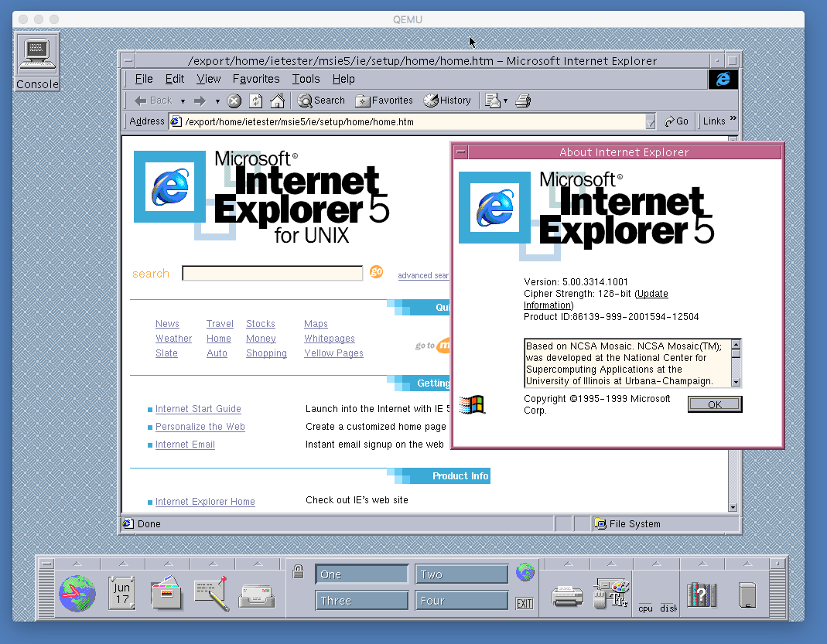This screenshot has height=644, width=827.
Task: Expand the Address bar dropdown list
Action: coord(651,122)
